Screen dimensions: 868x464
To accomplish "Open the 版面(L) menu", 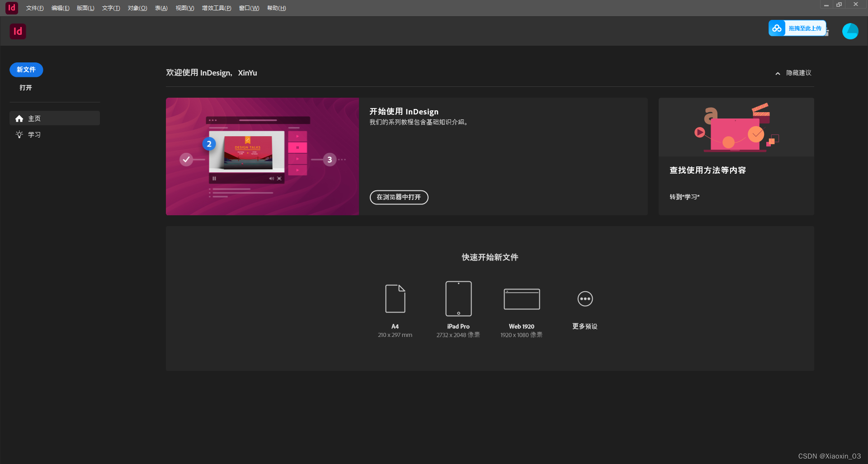I will (85, 8).
